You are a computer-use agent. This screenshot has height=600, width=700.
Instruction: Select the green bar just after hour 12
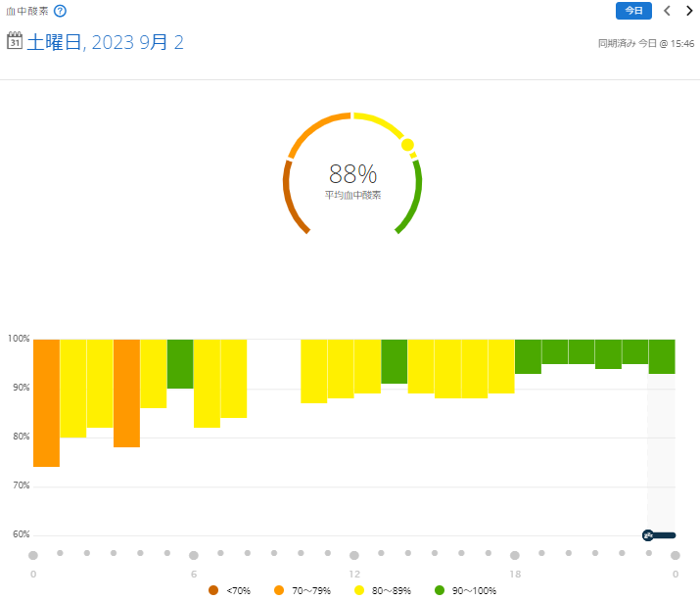[394, 361]
